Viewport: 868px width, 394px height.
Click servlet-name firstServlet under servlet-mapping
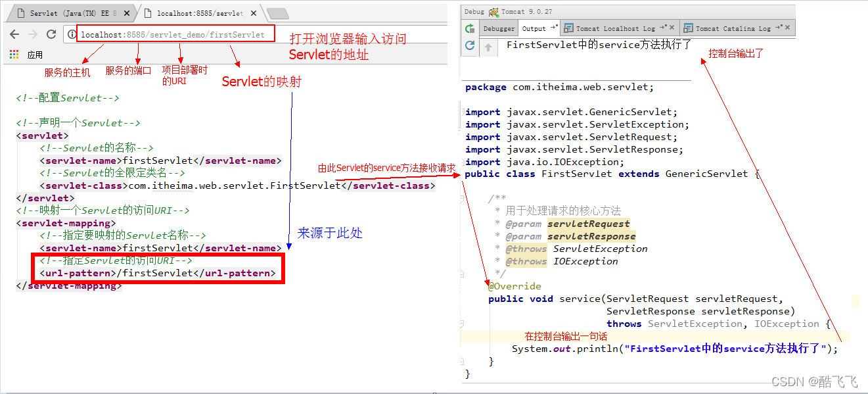160,248
